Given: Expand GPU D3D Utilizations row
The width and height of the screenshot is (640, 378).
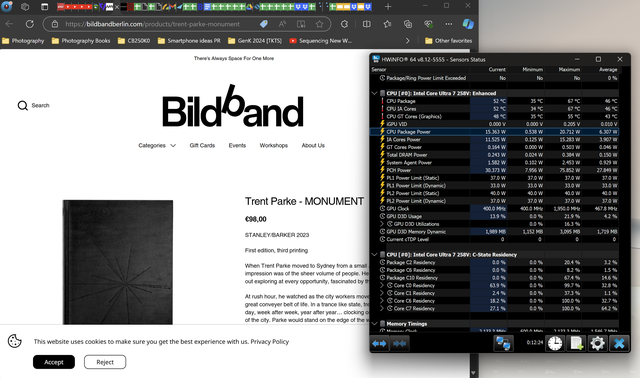Looking at the screenshot, I should click(382, 224).
